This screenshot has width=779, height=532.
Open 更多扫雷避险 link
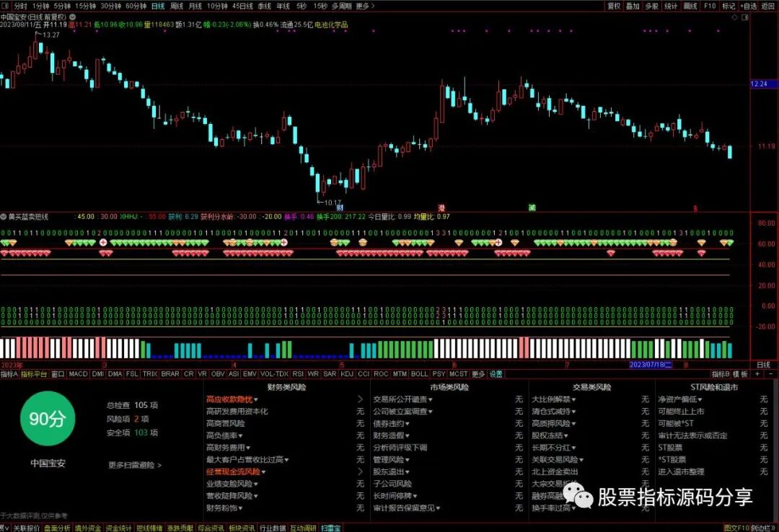coord(135,466)
